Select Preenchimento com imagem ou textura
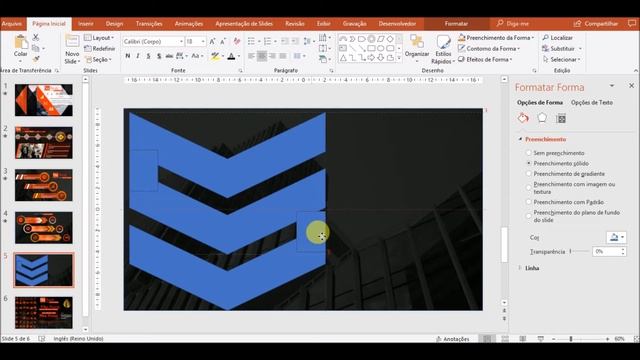 529,188
